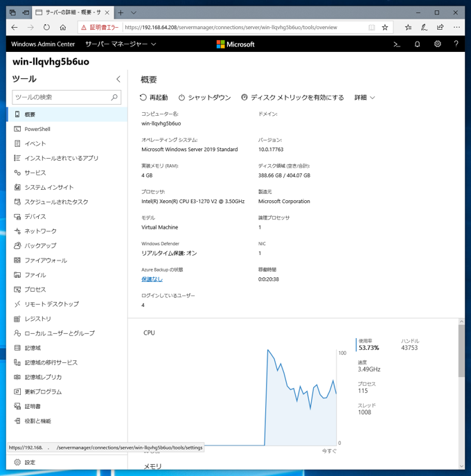Open browser tab list chevron
Image resolution: width=471 pixels, height=476 pixels.
click(134, 12)
